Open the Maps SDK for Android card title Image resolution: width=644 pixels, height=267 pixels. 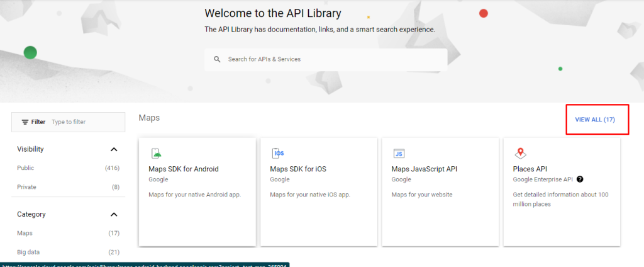click(x=183, y=169)
